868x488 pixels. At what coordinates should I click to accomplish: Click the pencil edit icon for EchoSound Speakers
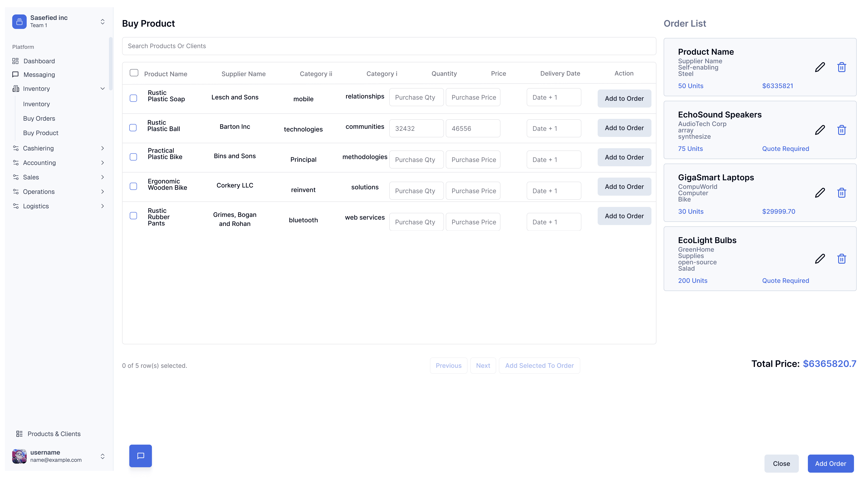tap(819, 130)
